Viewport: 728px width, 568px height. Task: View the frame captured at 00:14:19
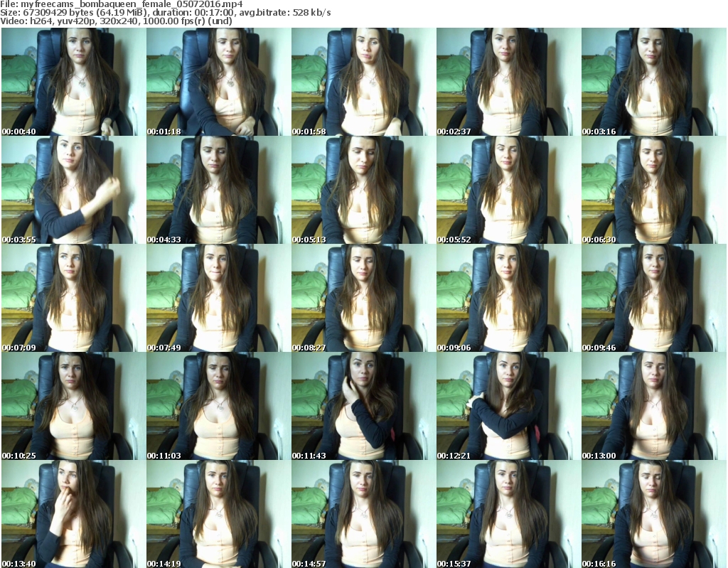tap(219, 514)
